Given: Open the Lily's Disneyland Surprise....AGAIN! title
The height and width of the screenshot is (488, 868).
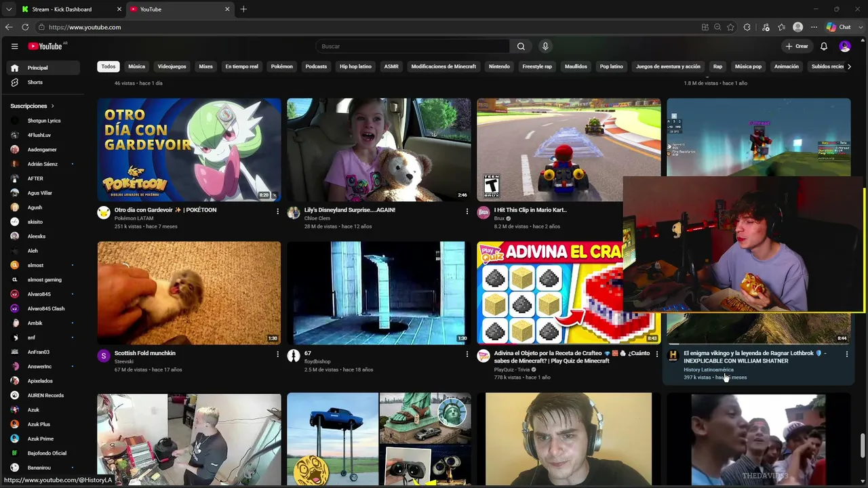Looking at the screenshot, I should (x=349, y=210).
